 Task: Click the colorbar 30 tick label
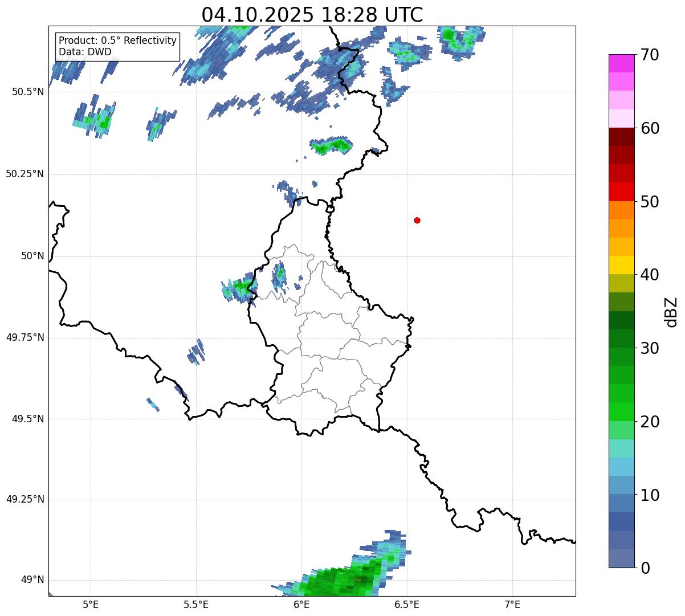pos(650,348)
